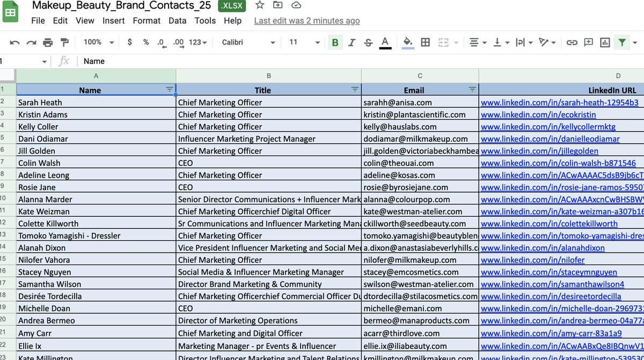Open the File menu
Screen dimensions: 644x360
(38, 21)
